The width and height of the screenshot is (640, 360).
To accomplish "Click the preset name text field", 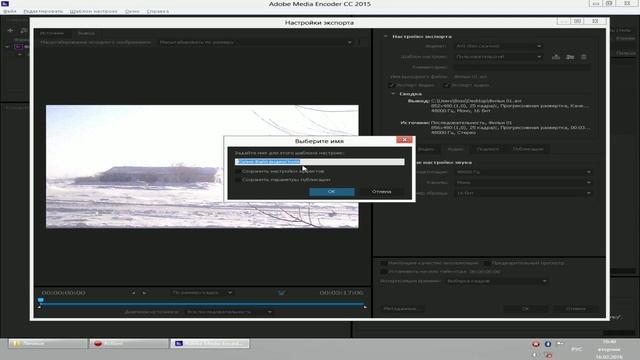I will [320, 162].
